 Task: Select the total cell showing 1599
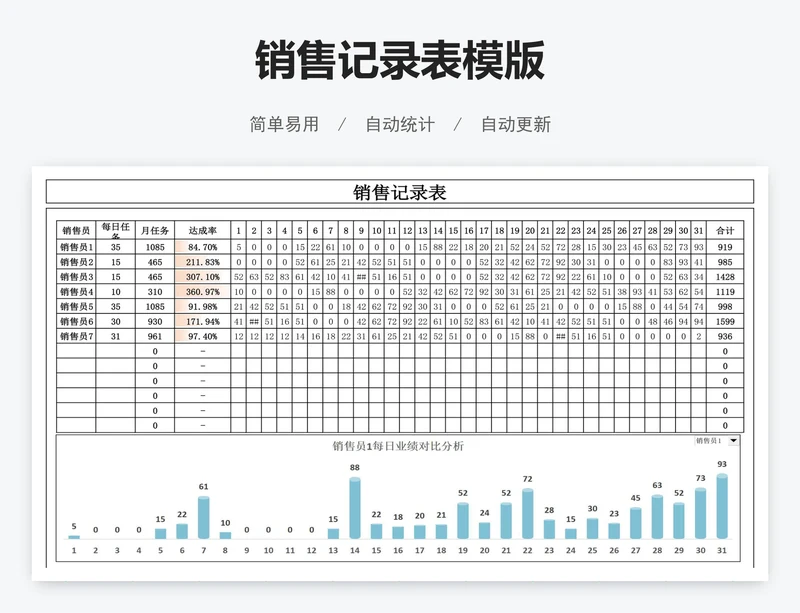pos(725,321)
